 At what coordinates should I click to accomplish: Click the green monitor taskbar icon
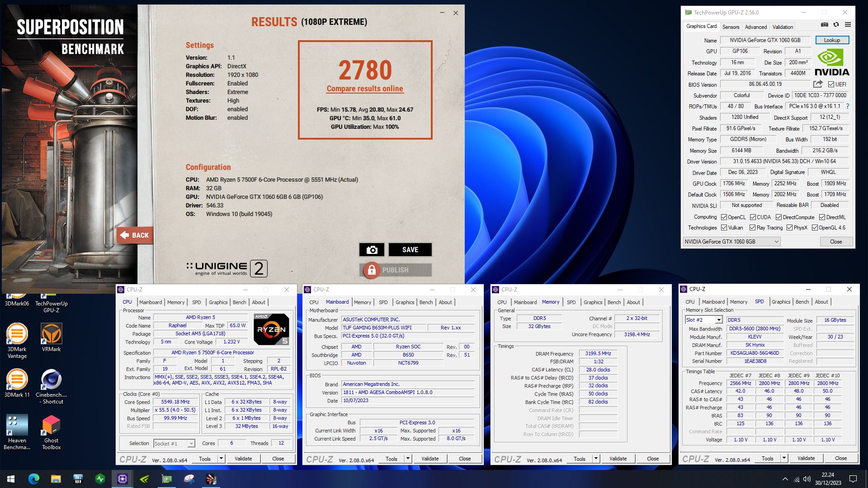tap(100, 479)
